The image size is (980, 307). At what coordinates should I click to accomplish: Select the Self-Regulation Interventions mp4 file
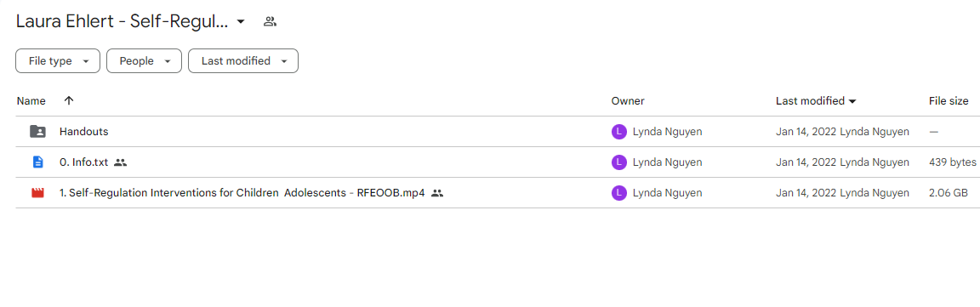[242, 193]
